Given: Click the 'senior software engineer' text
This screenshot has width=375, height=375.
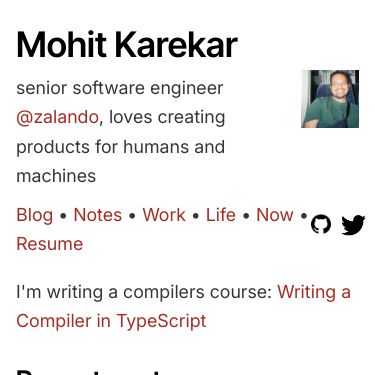Looking at the screenshot, I should [120, 88].
